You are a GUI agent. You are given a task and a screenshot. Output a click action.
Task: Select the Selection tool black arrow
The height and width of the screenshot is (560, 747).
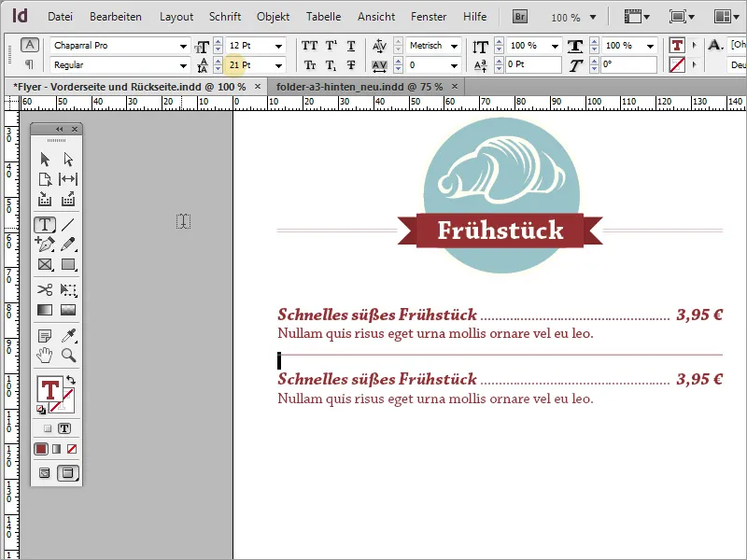coord(45,159)
